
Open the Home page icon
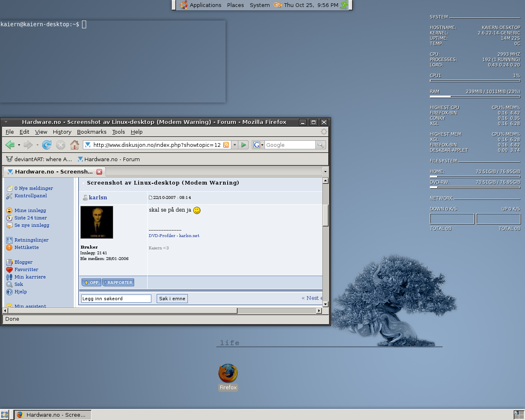[x=75, y=145]
